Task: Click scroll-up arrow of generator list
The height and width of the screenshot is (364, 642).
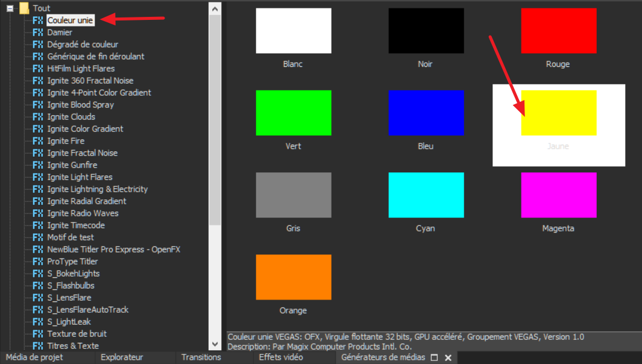Action: pos(215,8)
